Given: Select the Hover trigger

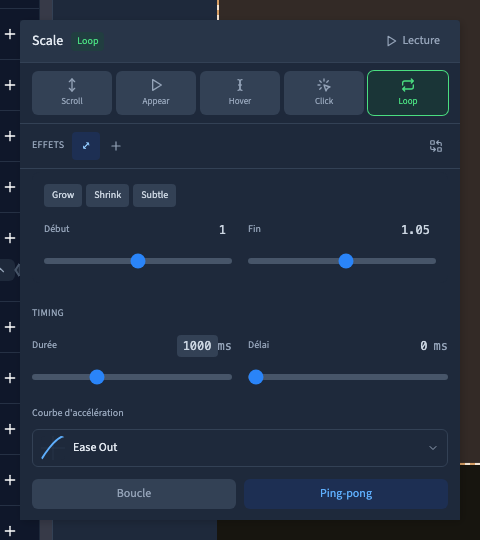Looking at the screenshot, I should click(x=240, y=93).
